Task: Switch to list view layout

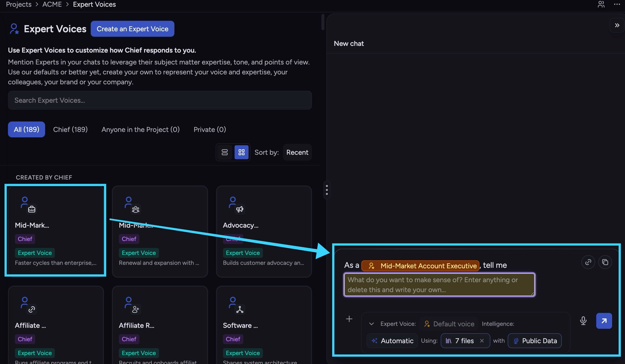Action: 225,152
